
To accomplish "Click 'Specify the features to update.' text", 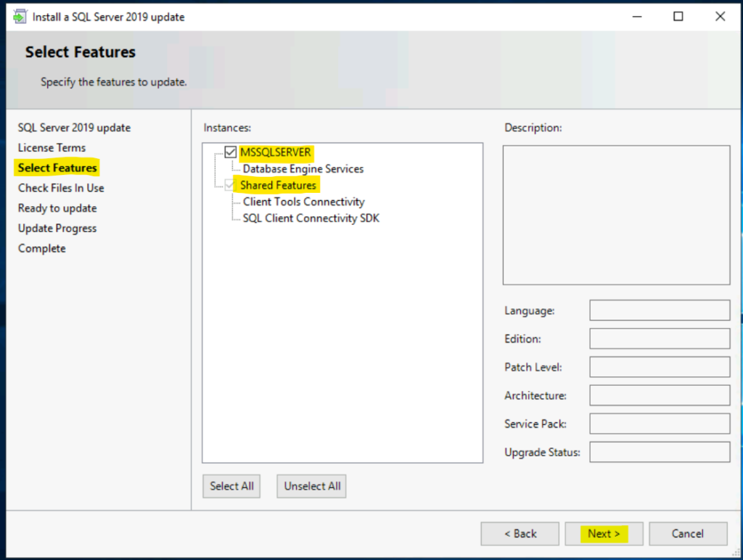I will tap(114, 82).
